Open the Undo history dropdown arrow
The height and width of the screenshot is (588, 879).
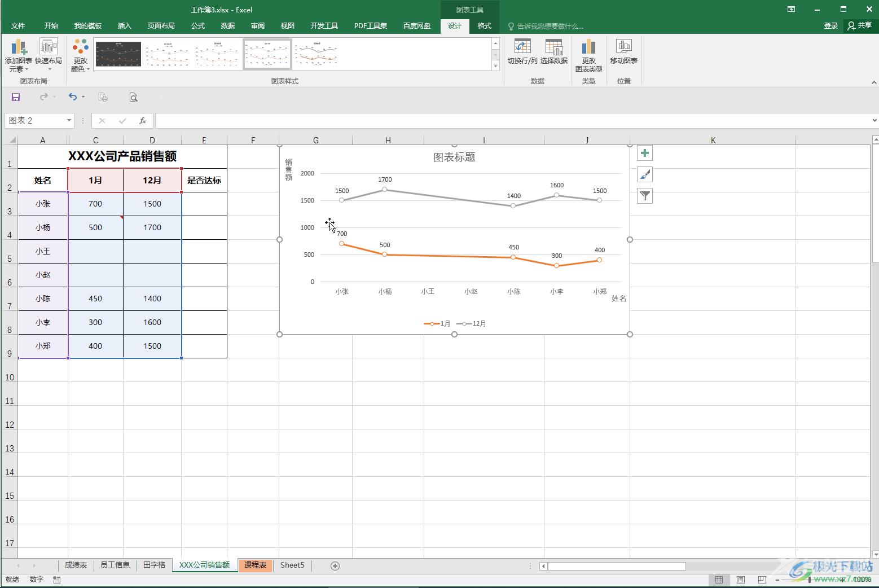click(83, 97)
